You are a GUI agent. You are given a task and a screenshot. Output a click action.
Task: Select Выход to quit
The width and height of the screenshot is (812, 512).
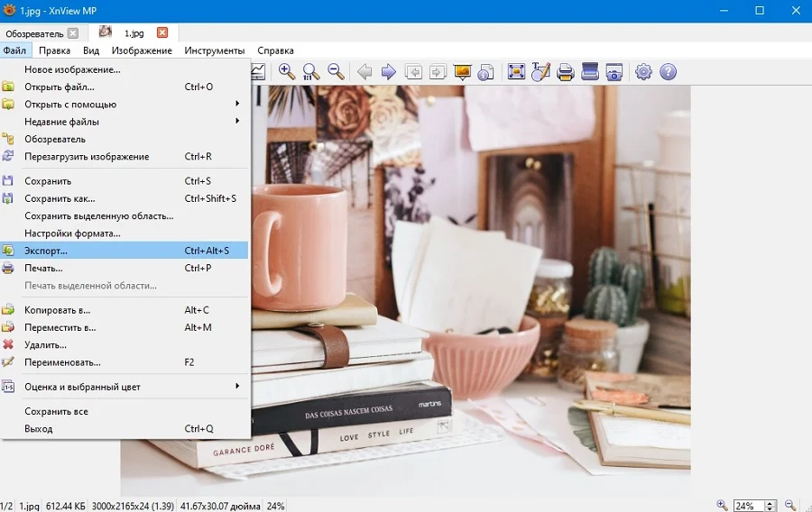point(125,429)
